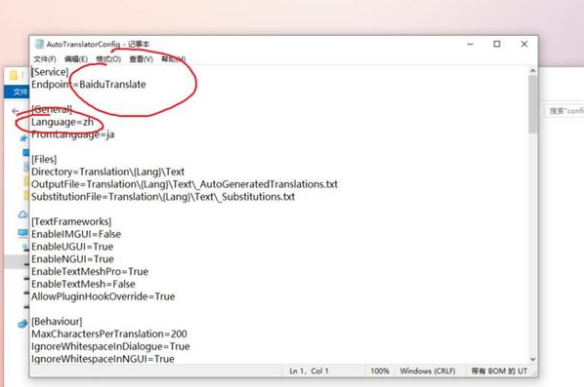Screen dimensions: 584x387
Task: Click the This PC icon in Explorer sidebar
Action: pos(23,234)
